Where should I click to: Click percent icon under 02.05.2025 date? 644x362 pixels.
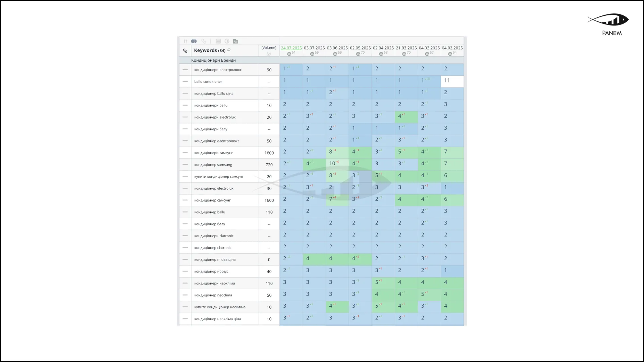(358, 54)
